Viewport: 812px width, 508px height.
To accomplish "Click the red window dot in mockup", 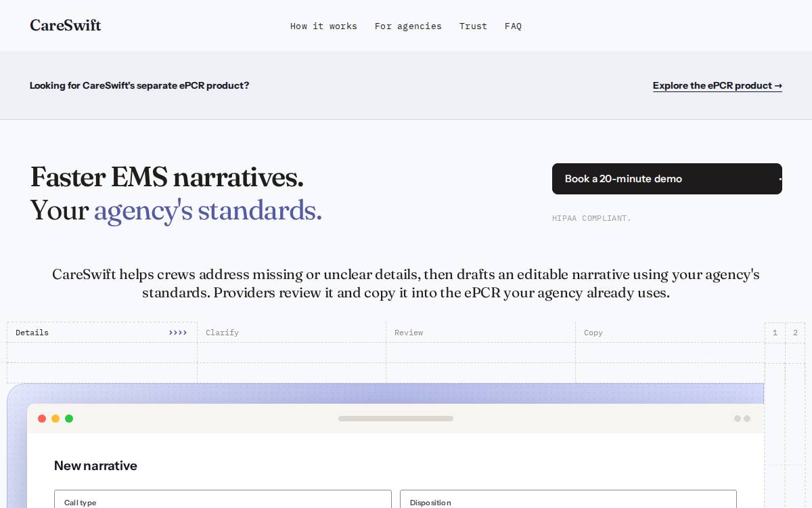I will 42,419.
